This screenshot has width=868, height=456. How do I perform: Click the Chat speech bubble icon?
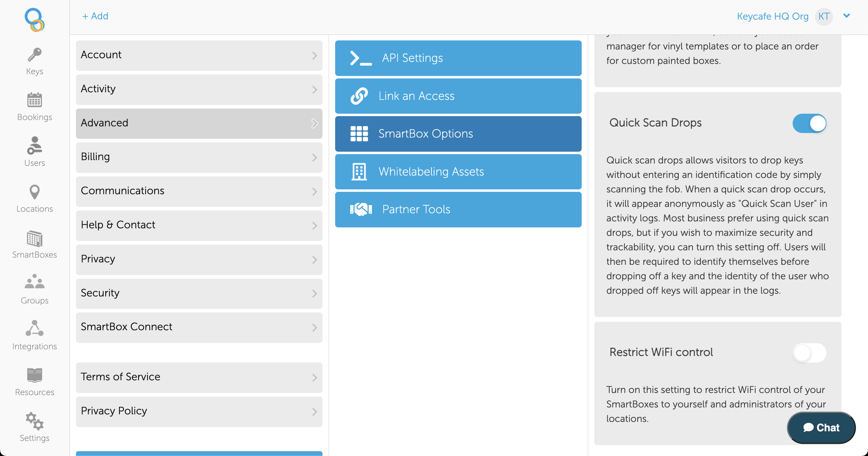click(x=808, y=427)
